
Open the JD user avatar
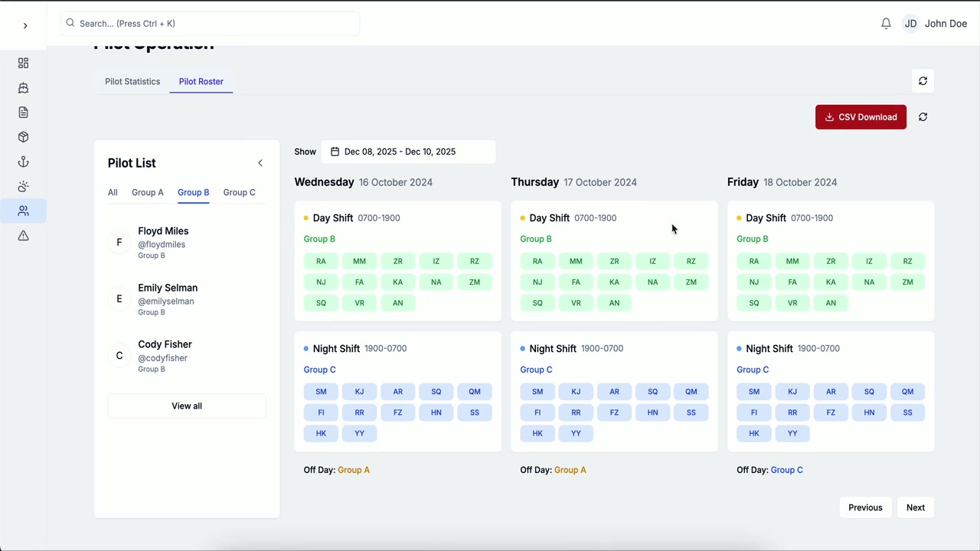[x=910, y=24]
